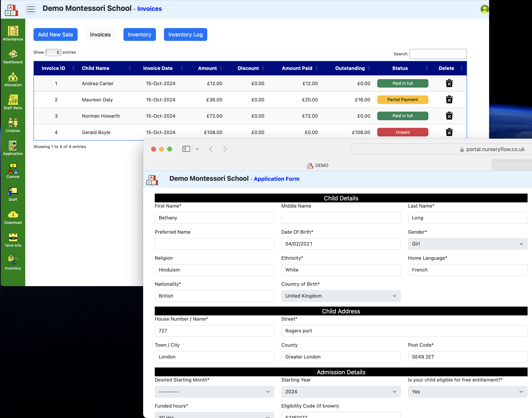This screenshot has height=418, width=532.
Task: Open Starting Year dropdown showing 2024
Action: pos(341,392)
